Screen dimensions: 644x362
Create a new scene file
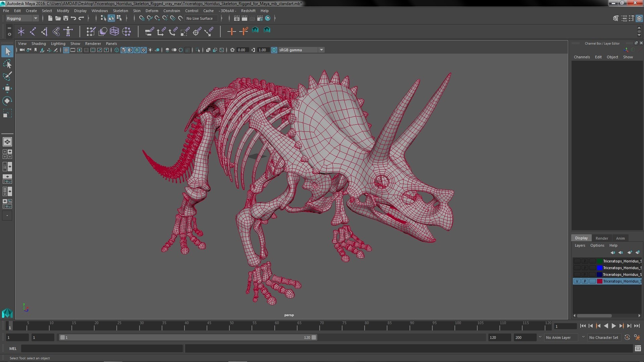click(x=50, y=18)
